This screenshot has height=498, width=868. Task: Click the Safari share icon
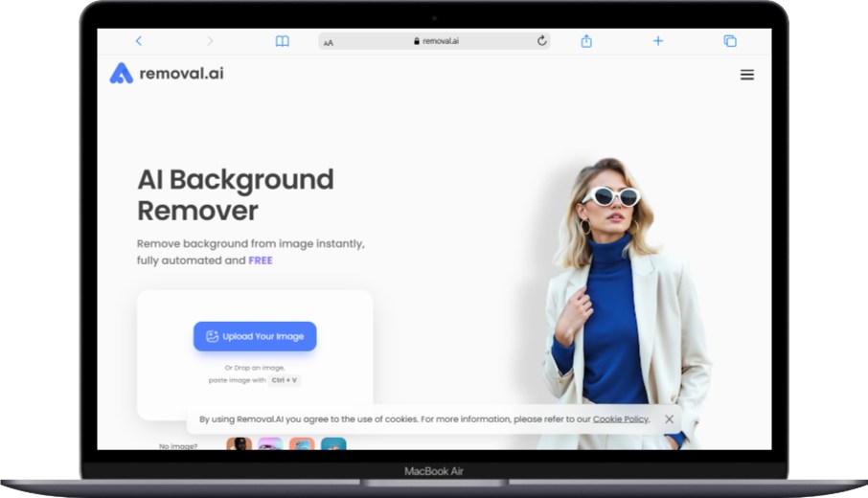(x=586, y=41)
